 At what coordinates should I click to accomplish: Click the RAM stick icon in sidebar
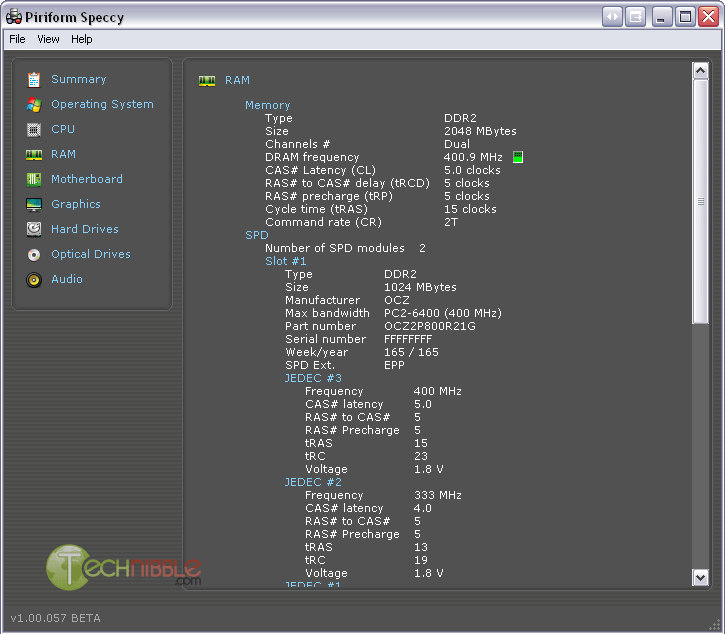(34, 154)
